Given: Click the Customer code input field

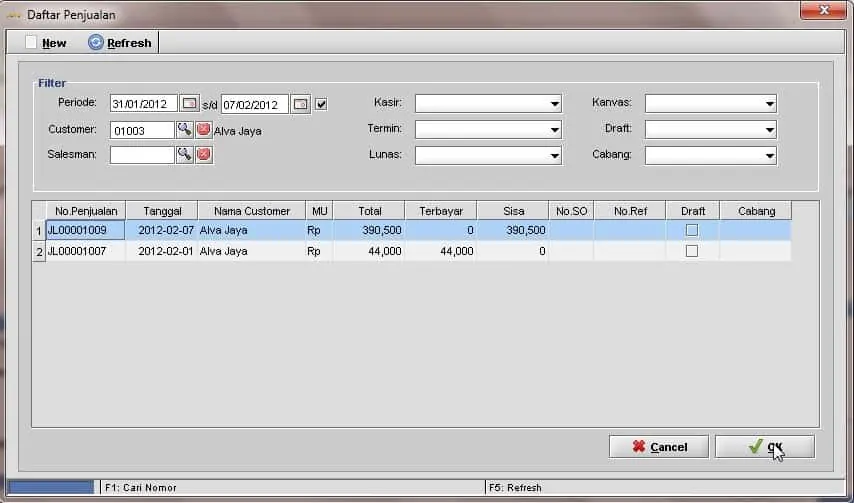Looking at the screenshot, I should 142,130.
